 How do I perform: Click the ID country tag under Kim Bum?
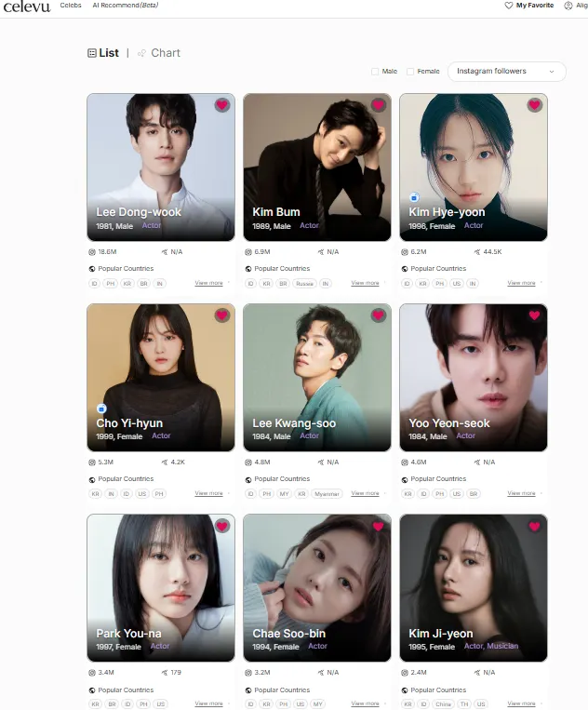(250, 284)
